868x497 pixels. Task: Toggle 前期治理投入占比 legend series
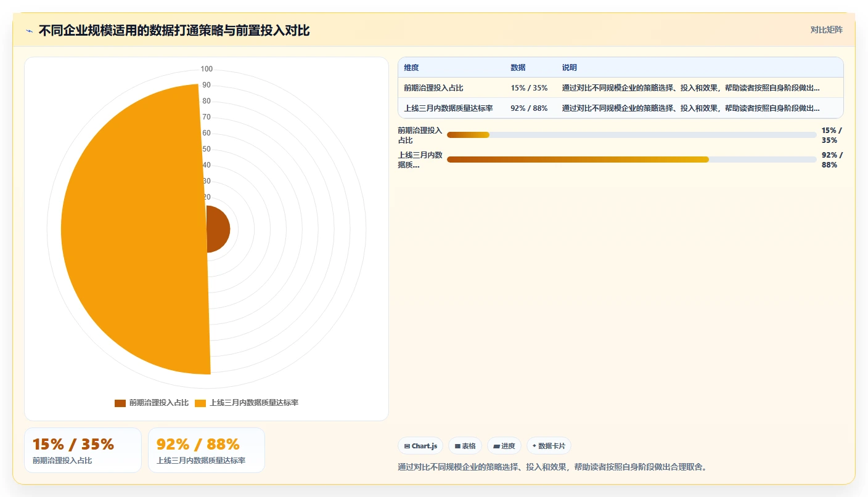(x=152, y=403)
